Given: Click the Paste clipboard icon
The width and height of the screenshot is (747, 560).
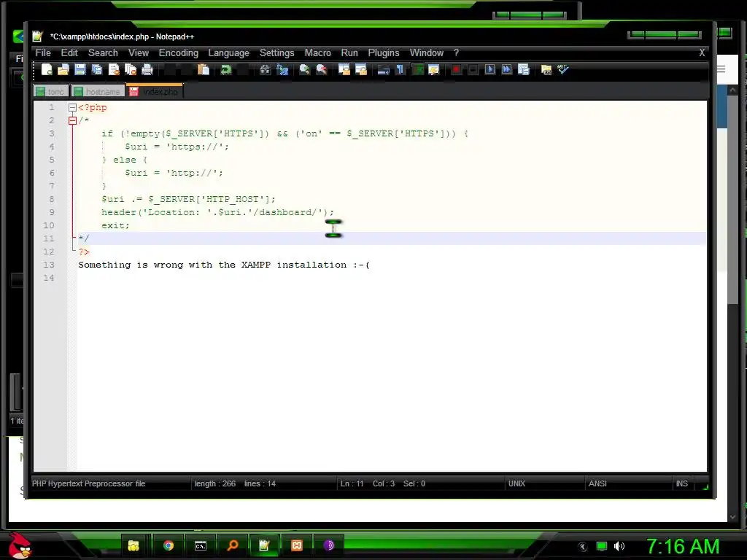Looking at the screenshot, I should click(x=204, y=69).
